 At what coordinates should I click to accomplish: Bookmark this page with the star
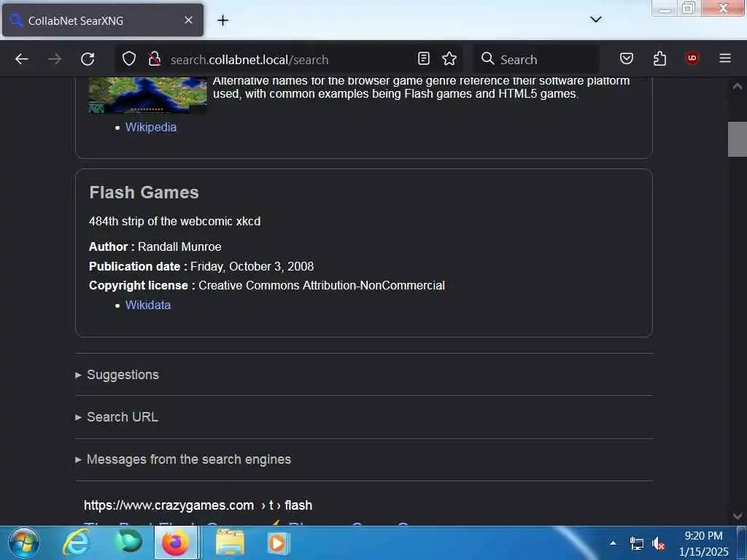pos(449,58)
